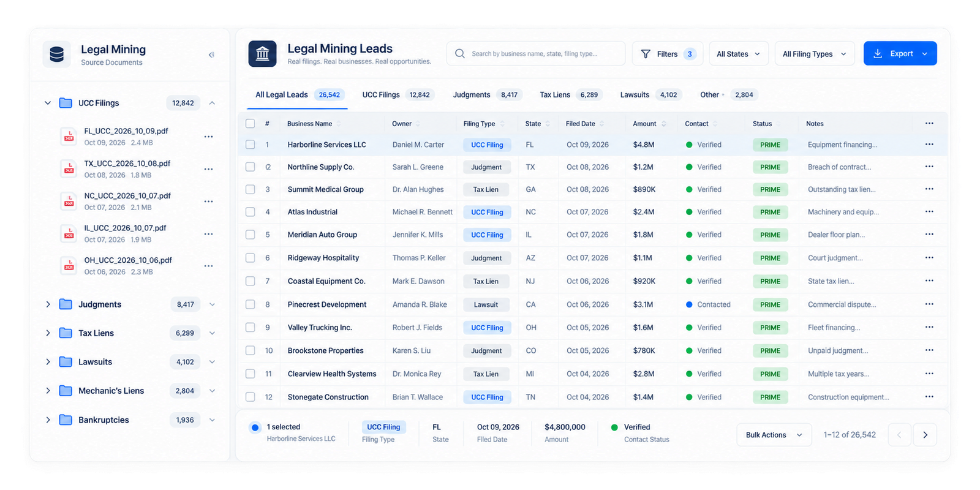Open the Bulk Actions dropdown
980x490 pixels.
774,435
